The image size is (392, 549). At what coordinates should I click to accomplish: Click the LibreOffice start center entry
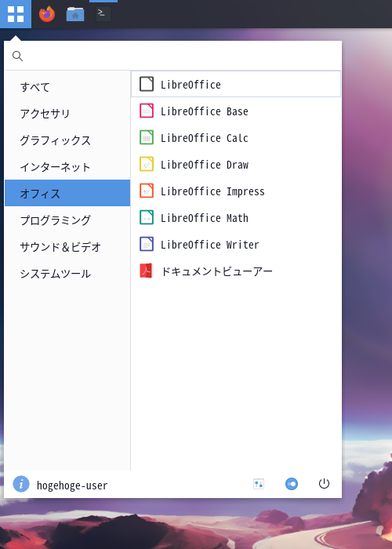tap(235, 84)
